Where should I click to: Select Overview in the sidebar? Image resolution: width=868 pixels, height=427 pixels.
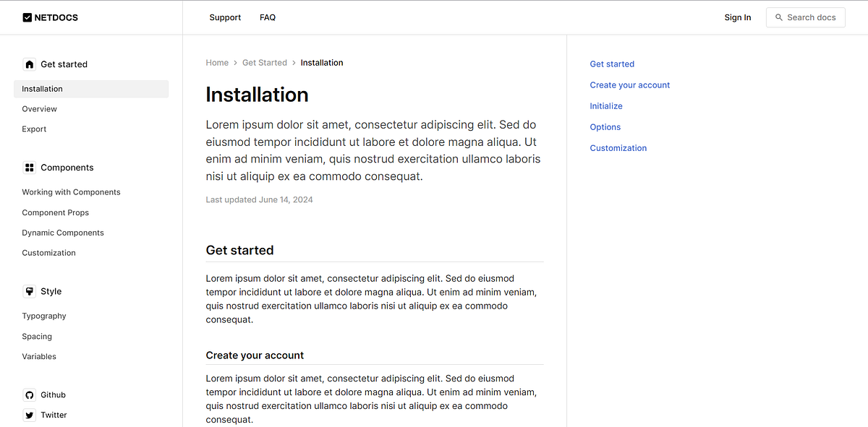pyautogui.click(x=39, y=108)
